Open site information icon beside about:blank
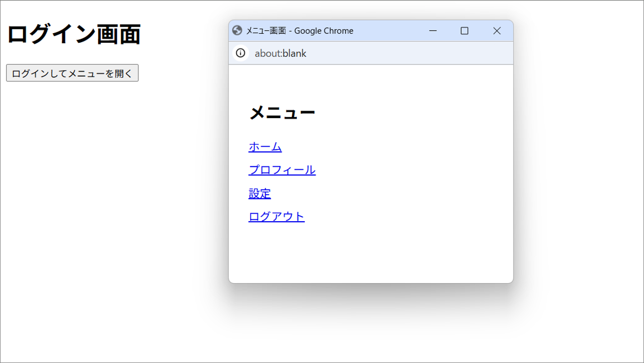 tap(241, 53)
